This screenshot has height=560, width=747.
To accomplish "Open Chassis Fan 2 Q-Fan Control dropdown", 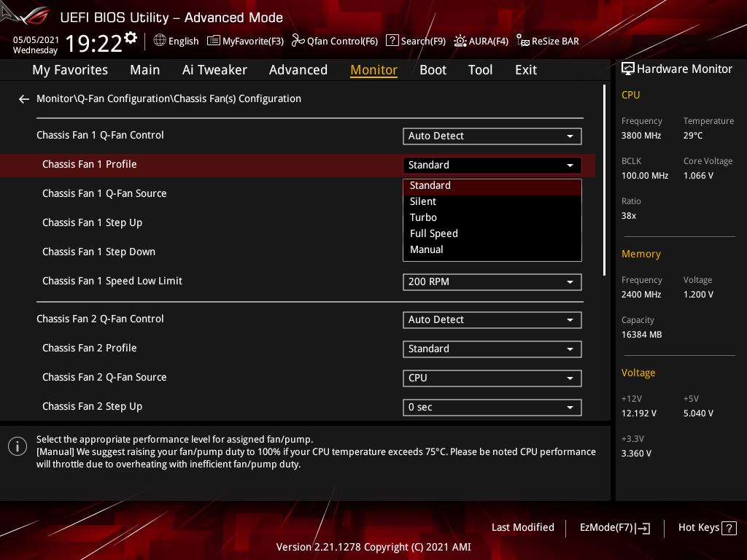I will (492, 320).
